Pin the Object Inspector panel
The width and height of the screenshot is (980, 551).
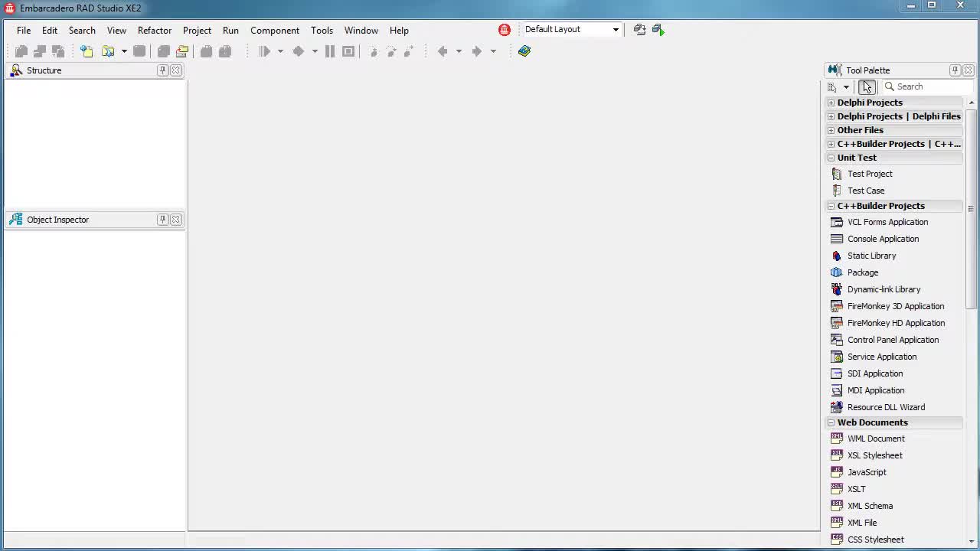[x=162, y=220]
